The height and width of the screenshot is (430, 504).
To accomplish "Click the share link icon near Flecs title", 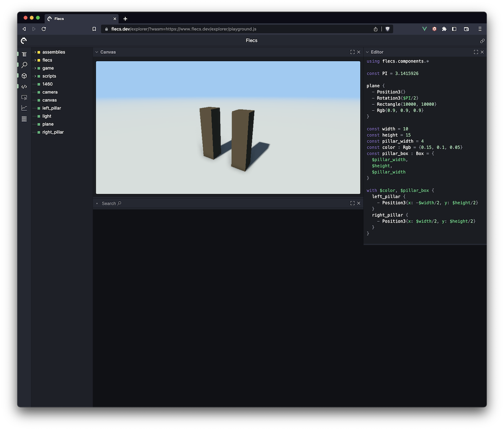I will pyautogui.click(x=482, y=41).
